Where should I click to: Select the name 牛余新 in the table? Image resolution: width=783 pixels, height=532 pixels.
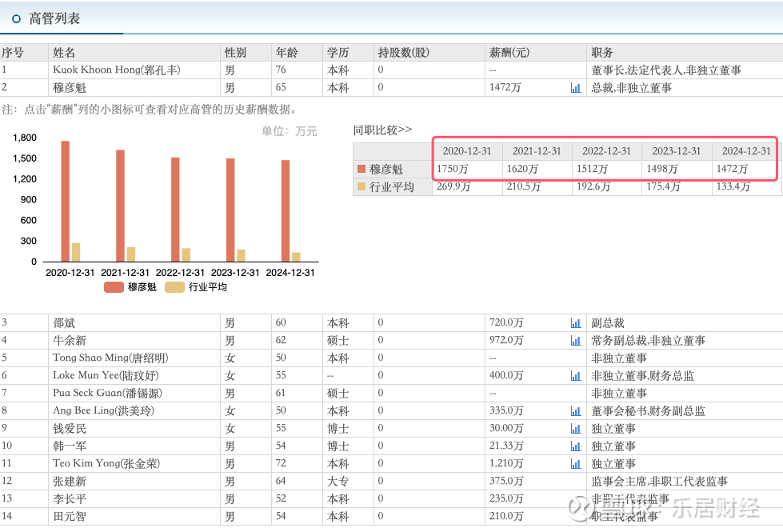pos(70,341)
